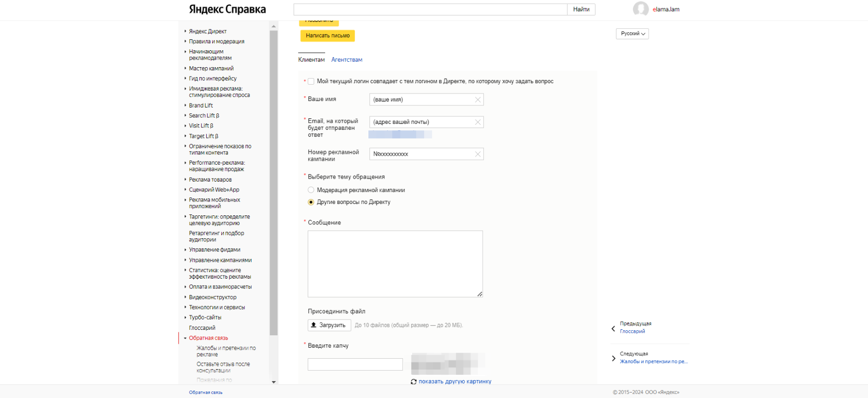Open previous page link Глоссарий
This screenshot has width=868, height=398.
click(x=632, y=331)
